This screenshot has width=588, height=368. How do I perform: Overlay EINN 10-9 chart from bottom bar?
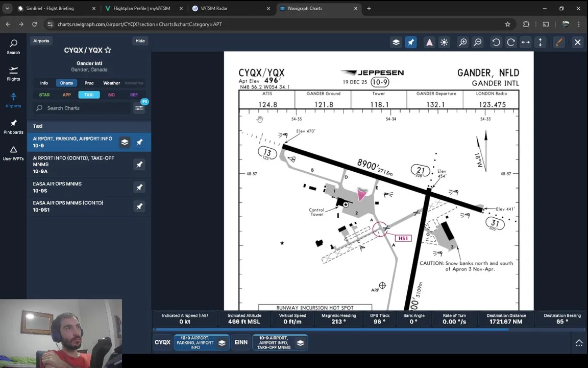[x=300, y=342]
